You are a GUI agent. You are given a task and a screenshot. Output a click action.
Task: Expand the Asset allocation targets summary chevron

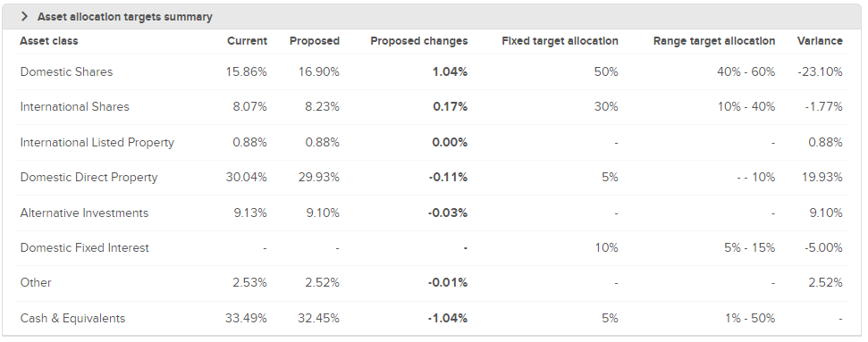(24, 17)
